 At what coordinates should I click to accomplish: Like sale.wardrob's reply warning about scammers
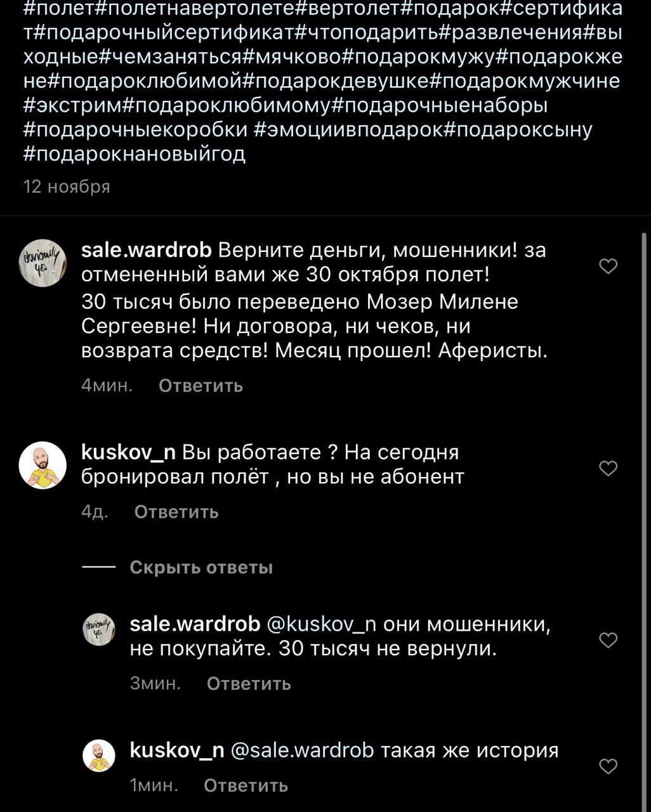point(608,641)
